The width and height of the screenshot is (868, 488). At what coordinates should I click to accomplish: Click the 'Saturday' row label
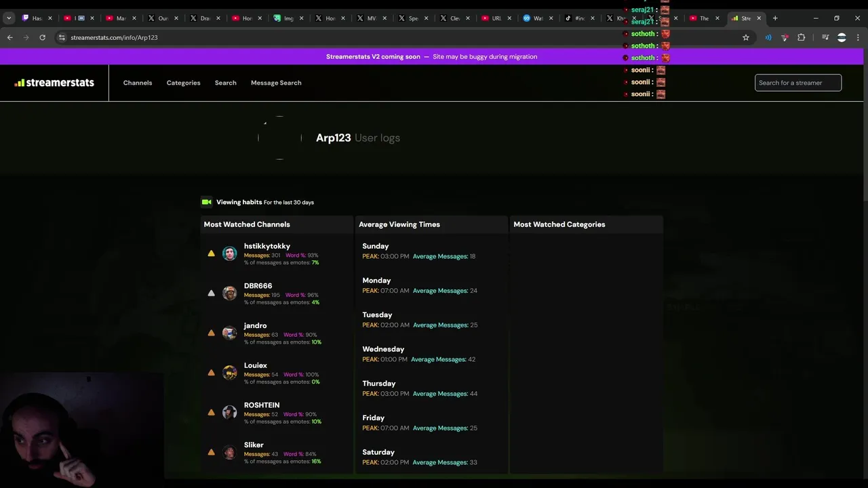click(378, 452)
